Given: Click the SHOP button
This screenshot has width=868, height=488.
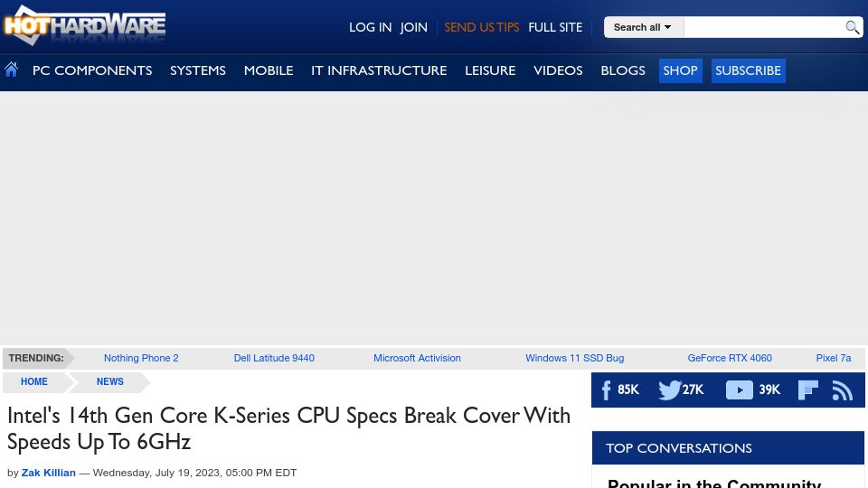Looking at the screenshot, I should [x=680, y=70].
